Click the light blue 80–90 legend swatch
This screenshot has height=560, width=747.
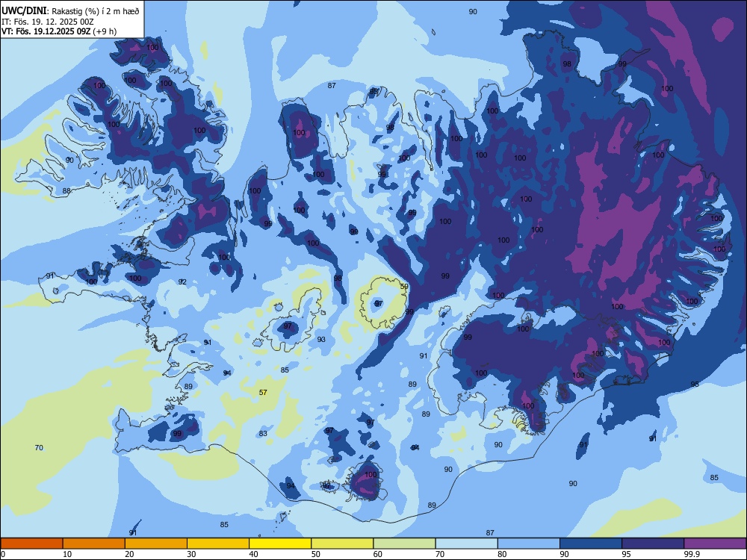tap(529, 544)
